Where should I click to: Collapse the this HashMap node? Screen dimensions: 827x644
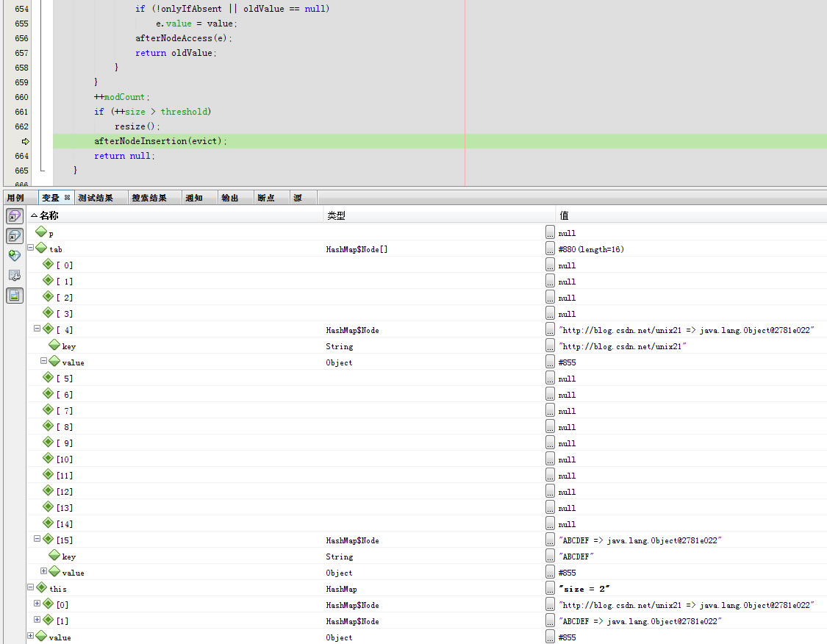pos(31,587)
